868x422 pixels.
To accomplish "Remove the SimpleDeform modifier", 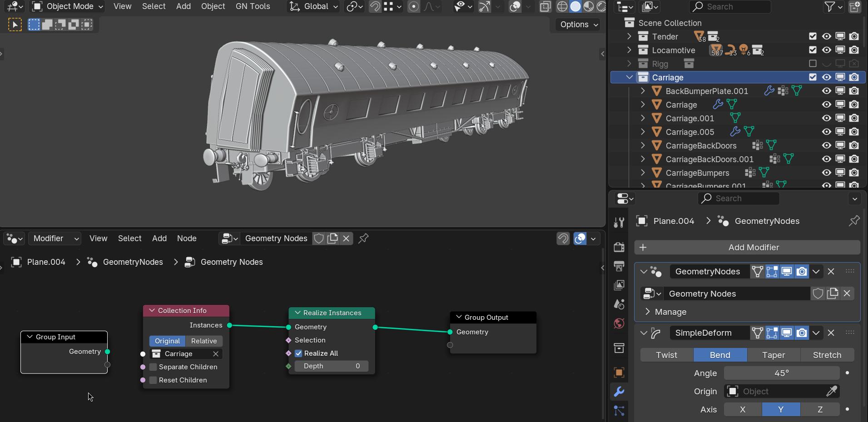I will (831, 333).
